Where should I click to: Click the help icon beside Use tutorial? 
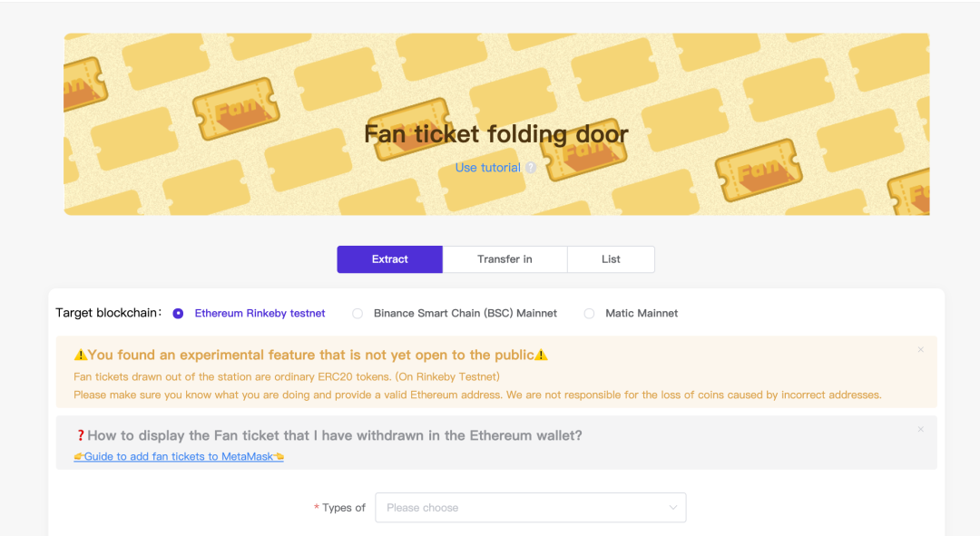click(x=531, y=168)
